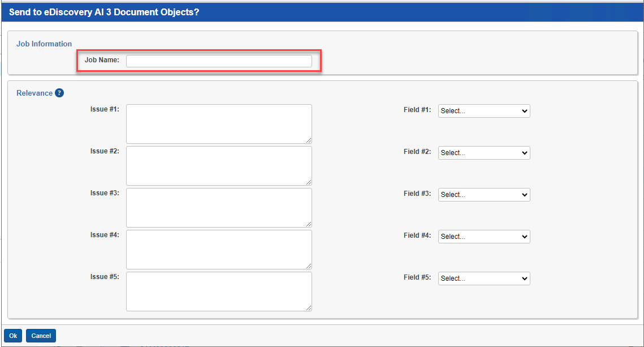The image size is (644, 347).
Task: Click the Relevance section heading
Action: click(34, 93)
